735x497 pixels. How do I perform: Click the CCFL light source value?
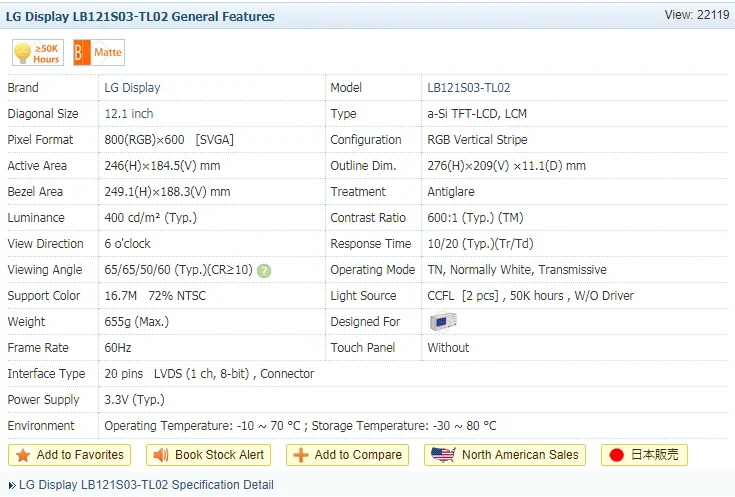tap(531, 296)
